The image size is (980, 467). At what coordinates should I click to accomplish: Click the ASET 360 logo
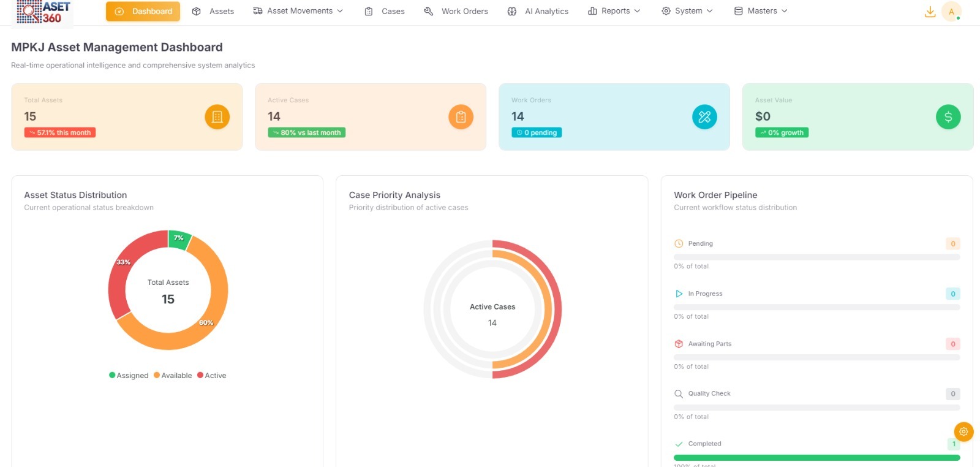pyautogui.click(x=43, y=12)
